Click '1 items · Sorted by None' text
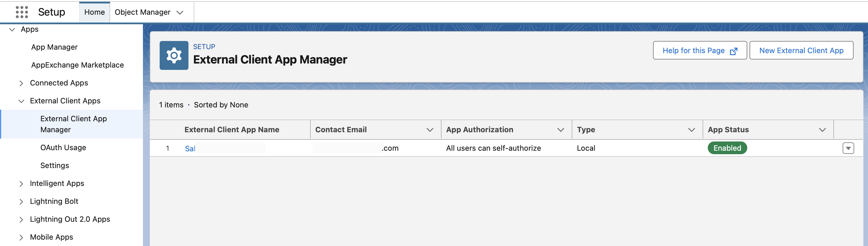868x246 pixels. click(203, 105)
